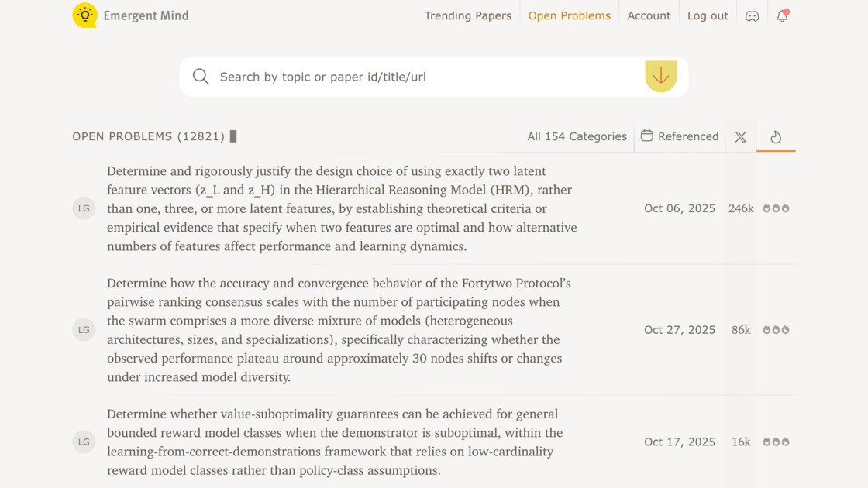This screenshot has height=488, width=868.
Task: Open the Discord community icon
Action: (x=752, y=15)
